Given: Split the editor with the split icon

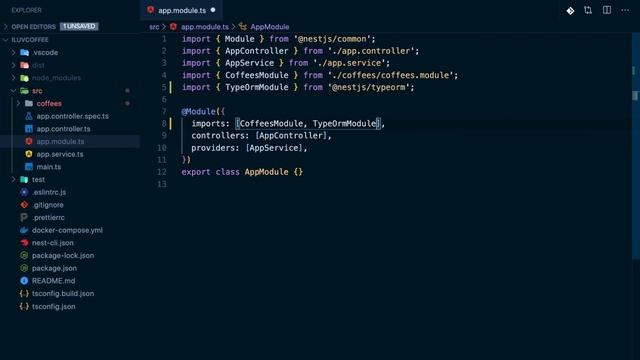Looking at the screenshot, I should (x=607, y=10).
